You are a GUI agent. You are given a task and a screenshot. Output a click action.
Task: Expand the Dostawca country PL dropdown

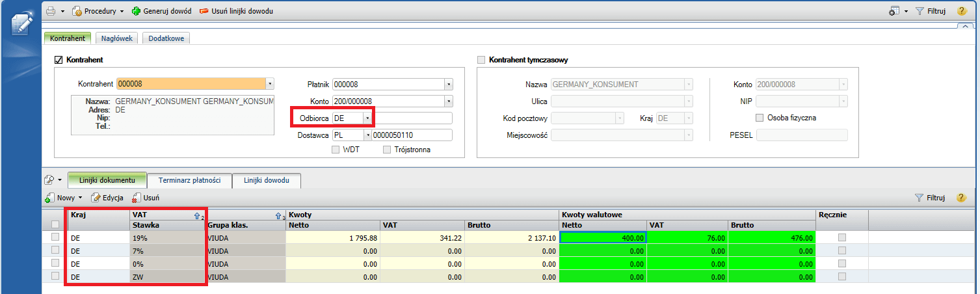point(367,135)
